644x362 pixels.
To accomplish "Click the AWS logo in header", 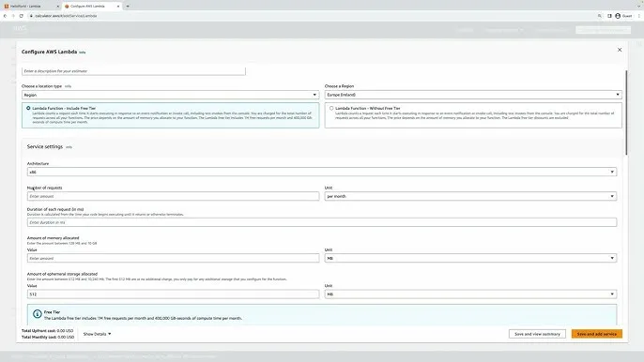I will 20,28.
